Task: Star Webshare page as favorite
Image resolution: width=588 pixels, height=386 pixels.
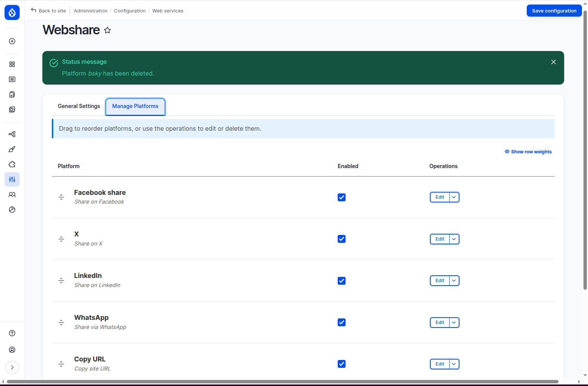Action: click(107, 30)
